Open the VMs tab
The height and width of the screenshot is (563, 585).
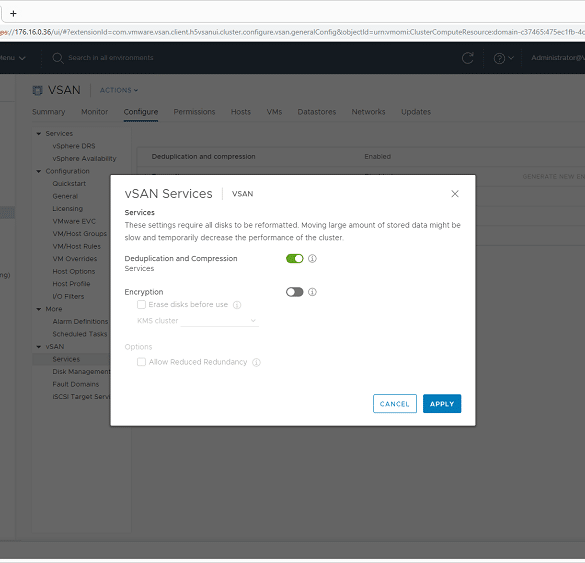click(274, 112)
